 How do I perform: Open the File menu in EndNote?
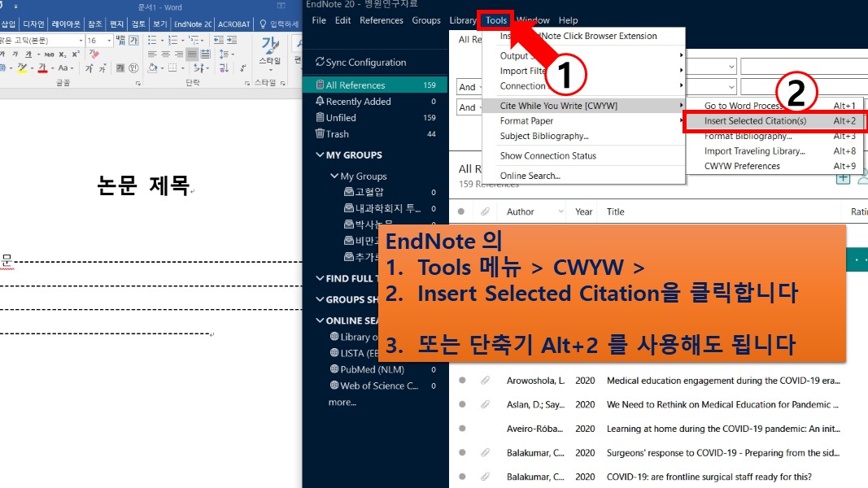[x=319, y=20]
